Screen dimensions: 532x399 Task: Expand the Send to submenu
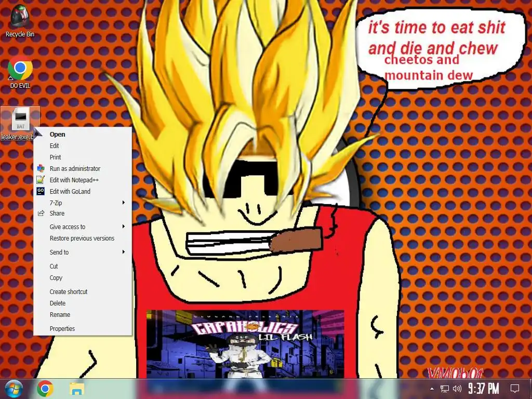coord(83,252)
